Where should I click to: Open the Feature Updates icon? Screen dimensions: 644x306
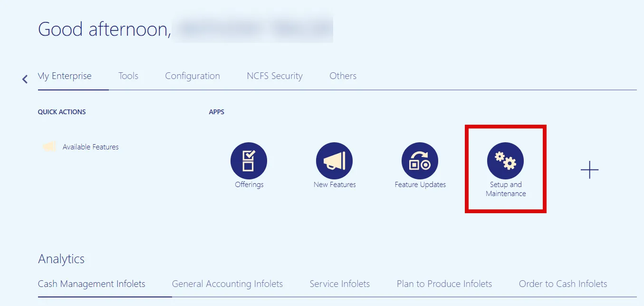(420, 161)
